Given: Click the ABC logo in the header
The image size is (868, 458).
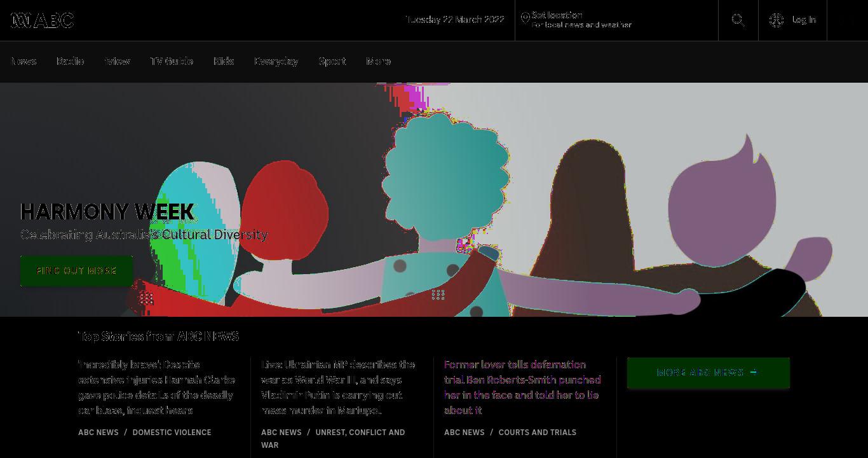Looking at the screenshot, I should point(43,20).
